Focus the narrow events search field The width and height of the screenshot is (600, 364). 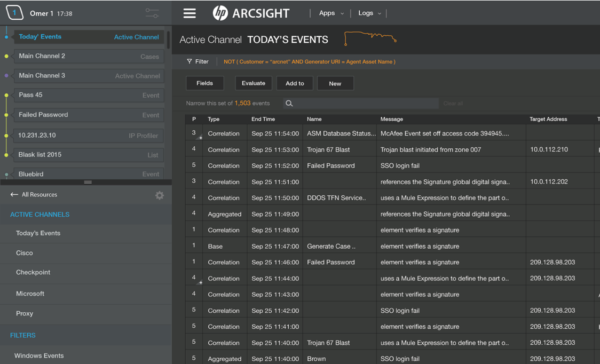(361, 104)
